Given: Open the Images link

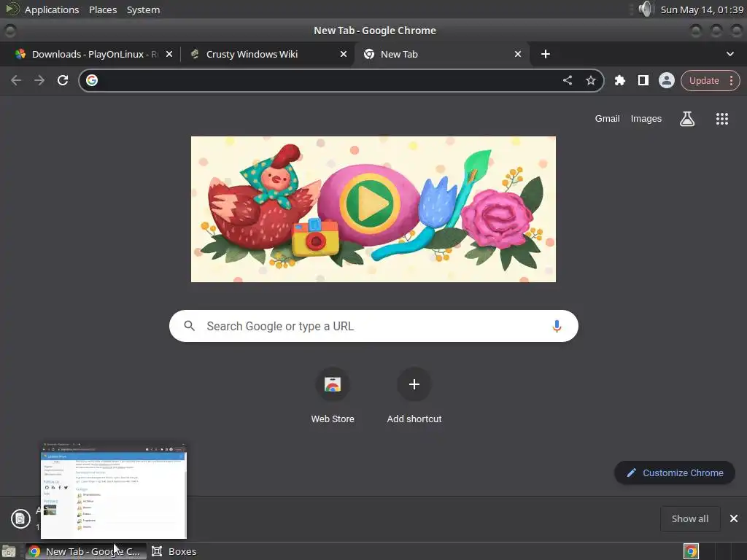Looking at the screenshot, I should coord(646,119).
